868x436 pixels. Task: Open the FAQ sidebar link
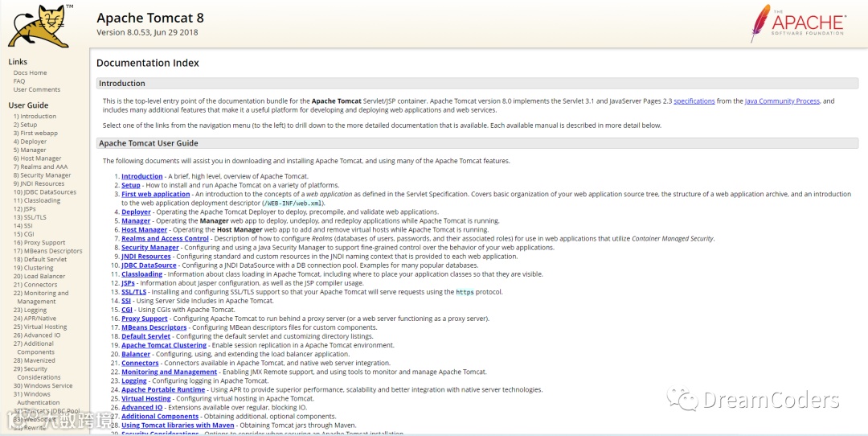pos(18,81)
